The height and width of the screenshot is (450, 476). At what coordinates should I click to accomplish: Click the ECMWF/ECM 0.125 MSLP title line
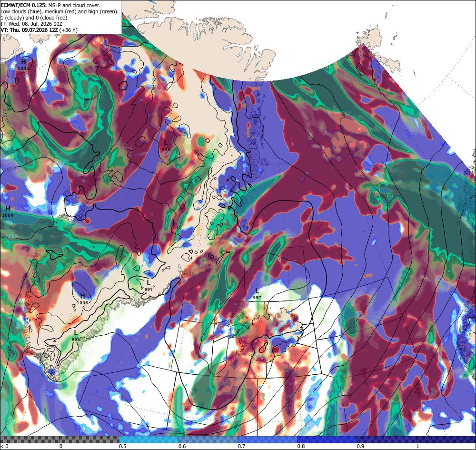pos(50,5)
